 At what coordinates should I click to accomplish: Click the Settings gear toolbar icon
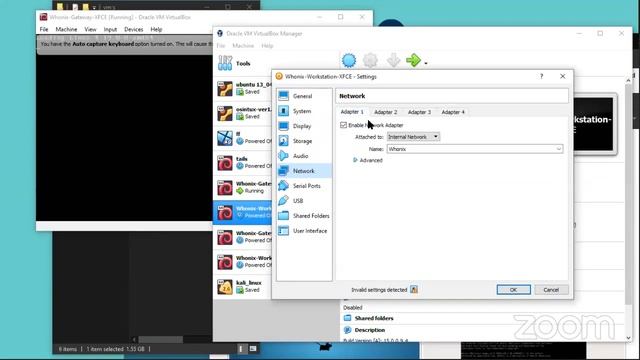[x=370, y=60]
